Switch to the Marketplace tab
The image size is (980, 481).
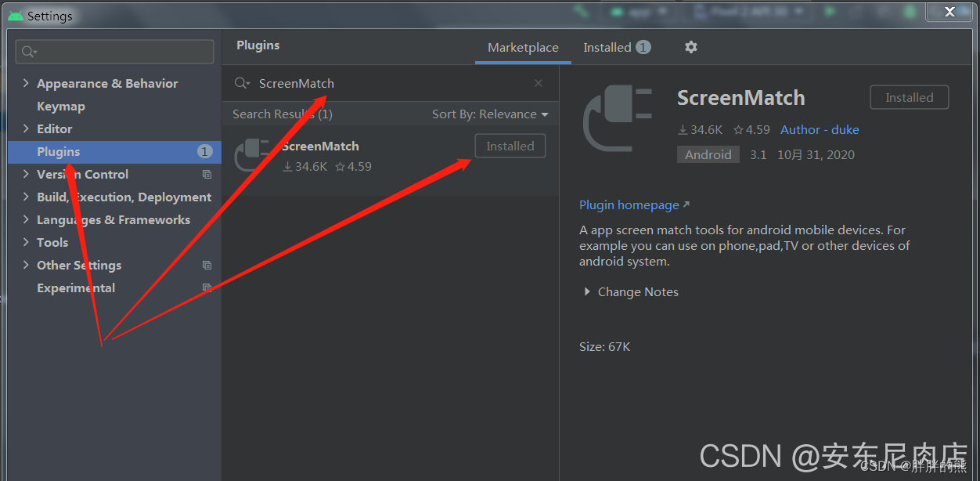pyautogui.click(x=523, y=47)
